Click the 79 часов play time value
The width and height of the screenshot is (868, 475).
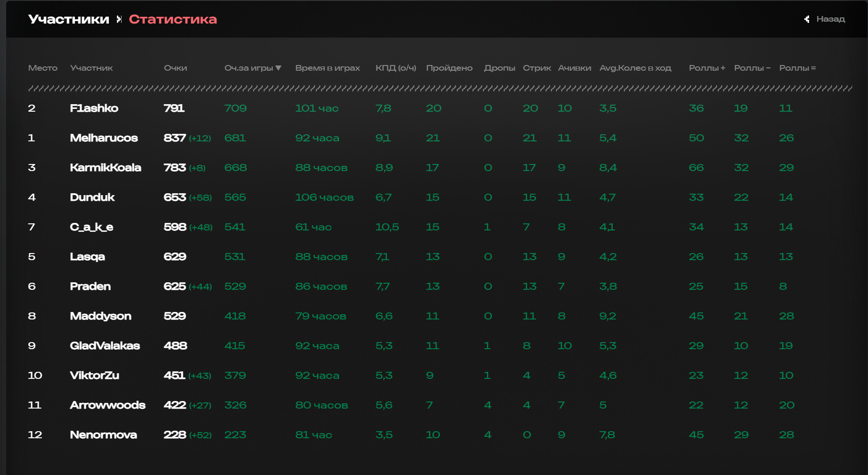click(321, 316)
